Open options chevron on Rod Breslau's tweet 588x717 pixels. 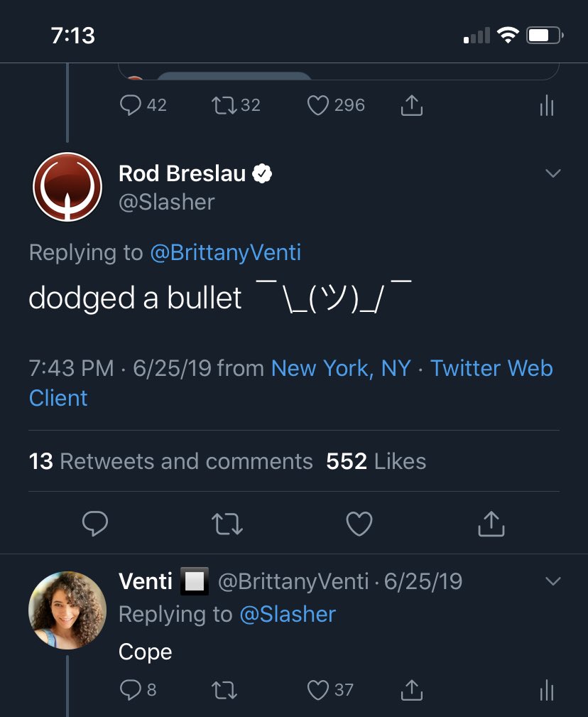[552, 173]
